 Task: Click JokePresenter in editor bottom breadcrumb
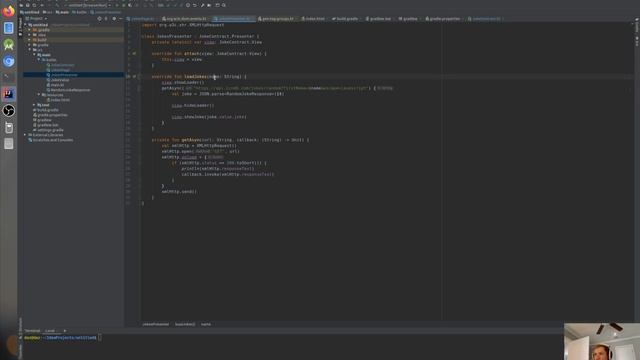point(156,324)
